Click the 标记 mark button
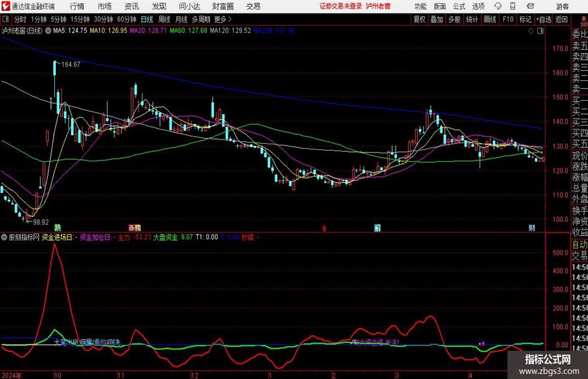 (x=525, y=19)
